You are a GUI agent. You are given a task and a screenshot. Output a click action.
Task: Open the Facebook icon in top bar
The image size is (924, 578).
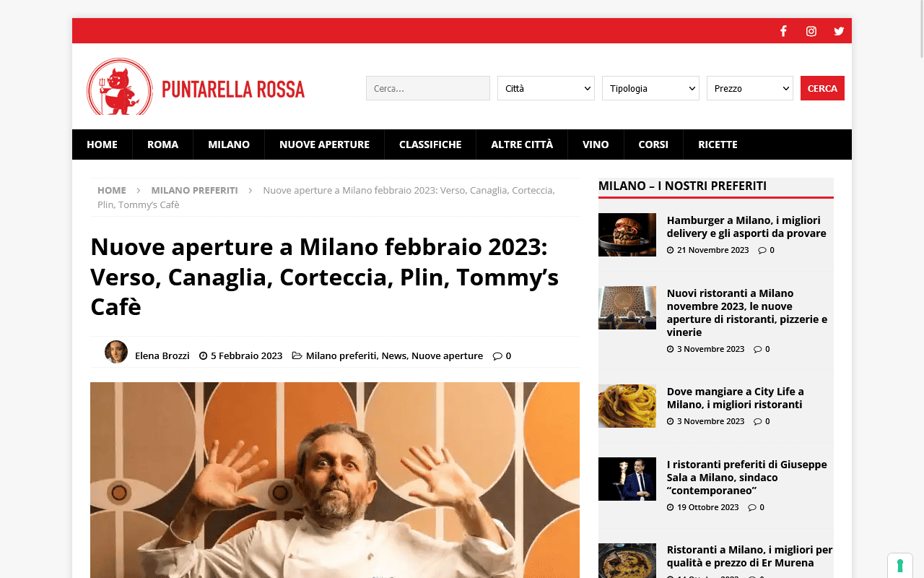tap(783, 31)
